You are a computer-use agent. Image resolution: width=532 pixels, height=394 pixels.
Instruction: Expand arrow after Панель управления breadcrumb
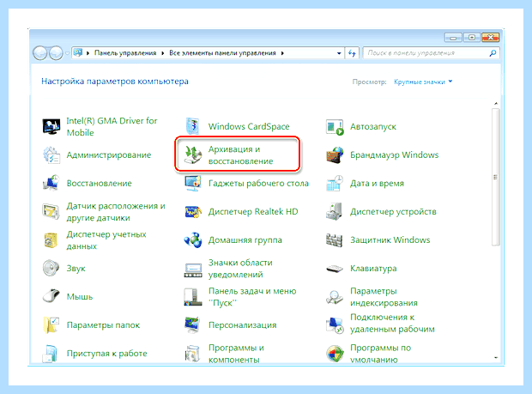(x=163, y=53)
